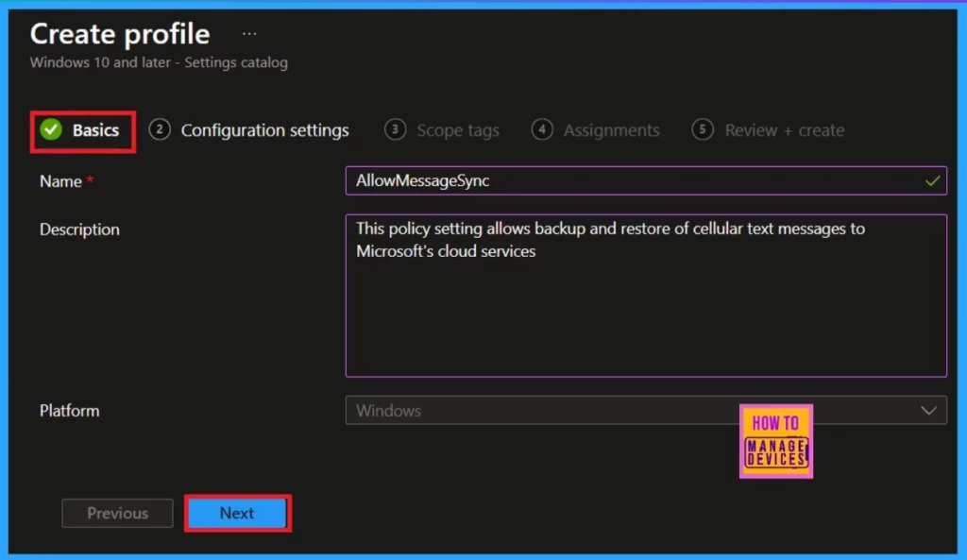
Task: Click the Previous button
Action: 117,513
